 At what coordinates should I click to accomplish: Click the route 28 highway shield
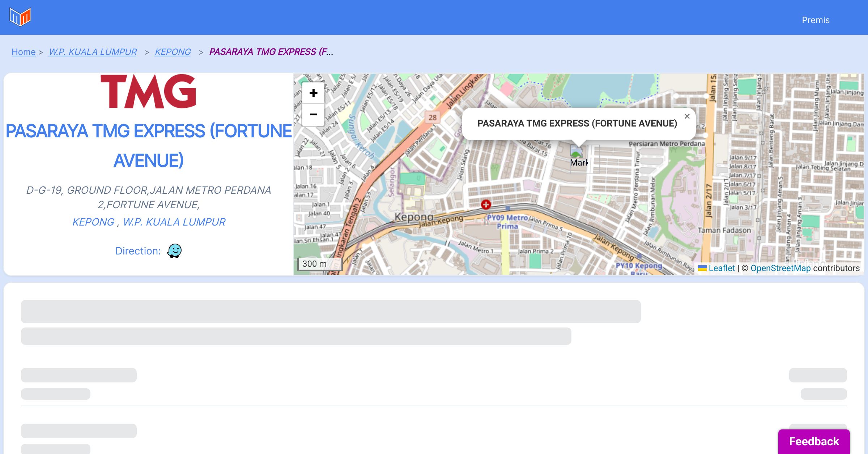coord(432,117)
